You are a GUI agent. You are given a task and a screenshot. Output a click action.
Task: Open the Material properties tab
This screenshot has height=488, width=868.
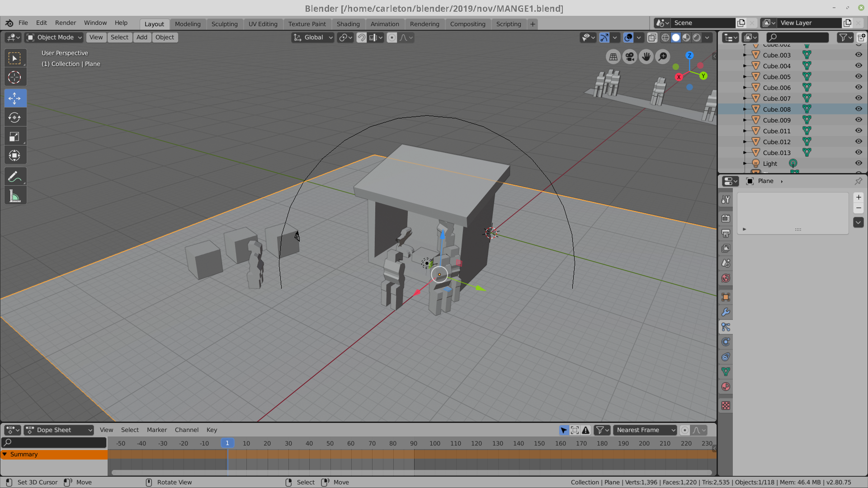click(x=726, y=387)
